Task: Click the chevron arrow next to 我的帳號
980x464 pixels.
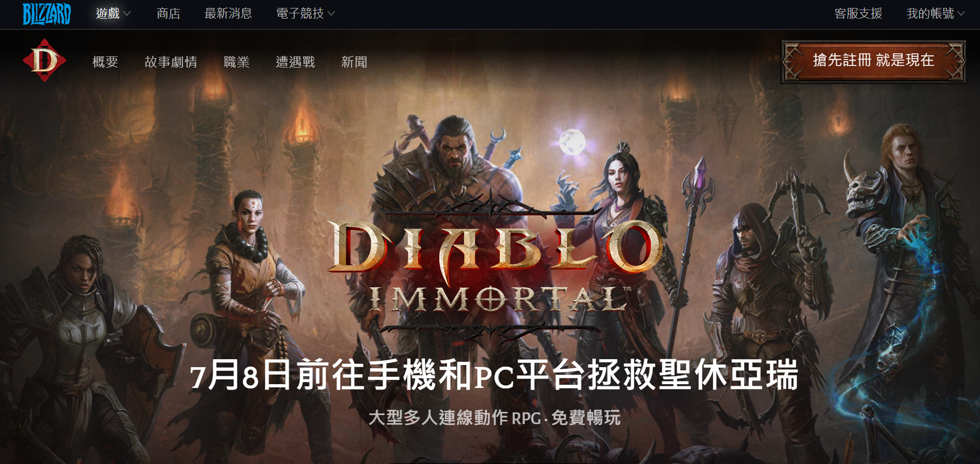Action: [x=961, y=13]
